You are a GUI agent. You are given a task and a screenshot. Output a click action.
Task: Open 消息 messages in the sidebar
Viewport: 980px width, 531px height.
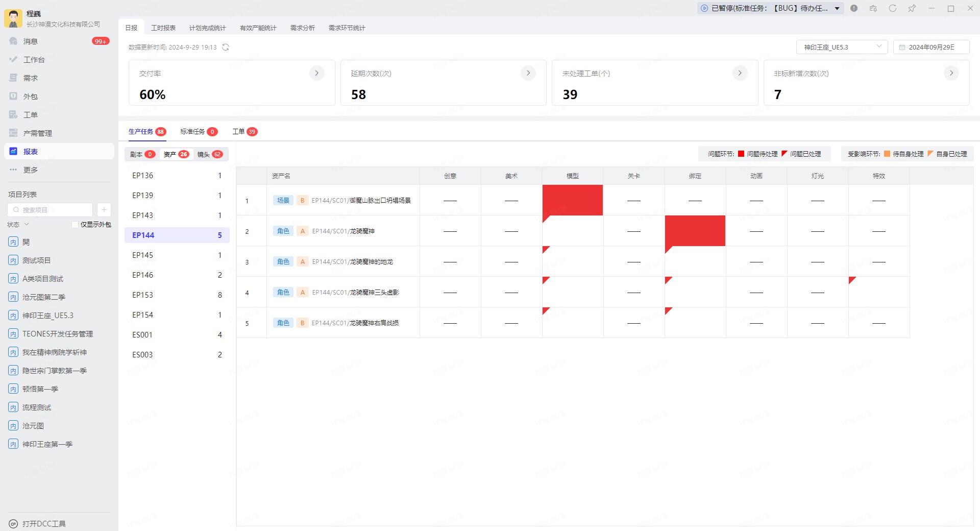click(31, 41)
